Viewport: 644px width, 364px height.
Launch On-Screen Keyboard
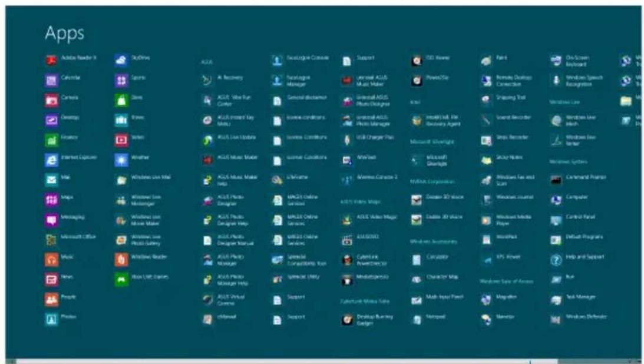[570, 60]
